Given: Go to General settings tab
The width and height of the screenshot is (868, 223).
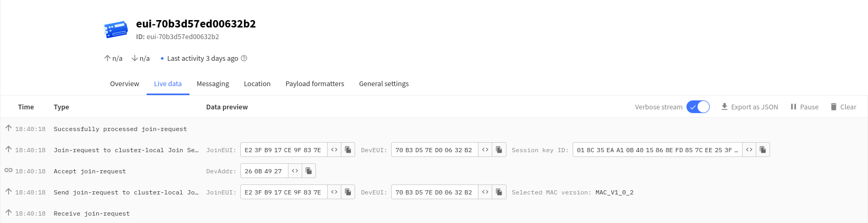Looking at the screenshot, I should [384, 84].
